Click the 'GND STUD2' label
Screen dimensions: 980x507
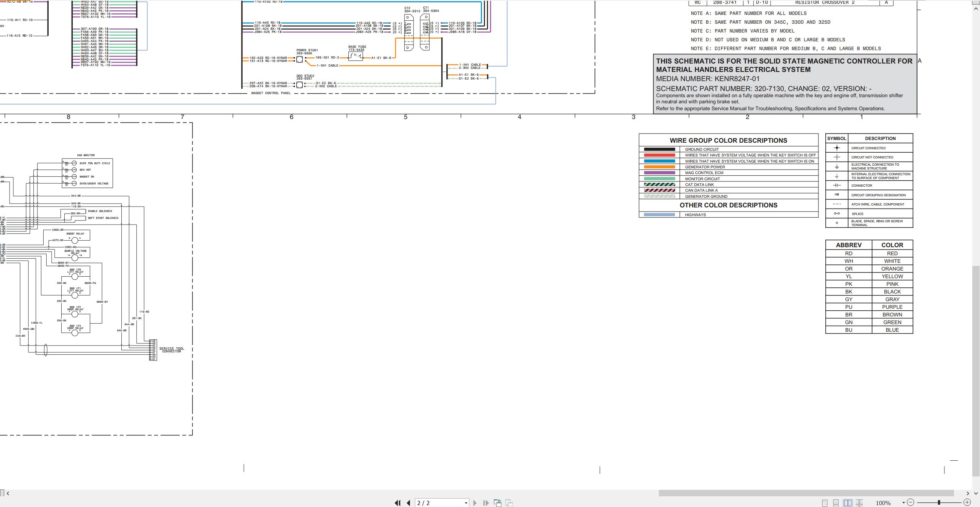305,76
